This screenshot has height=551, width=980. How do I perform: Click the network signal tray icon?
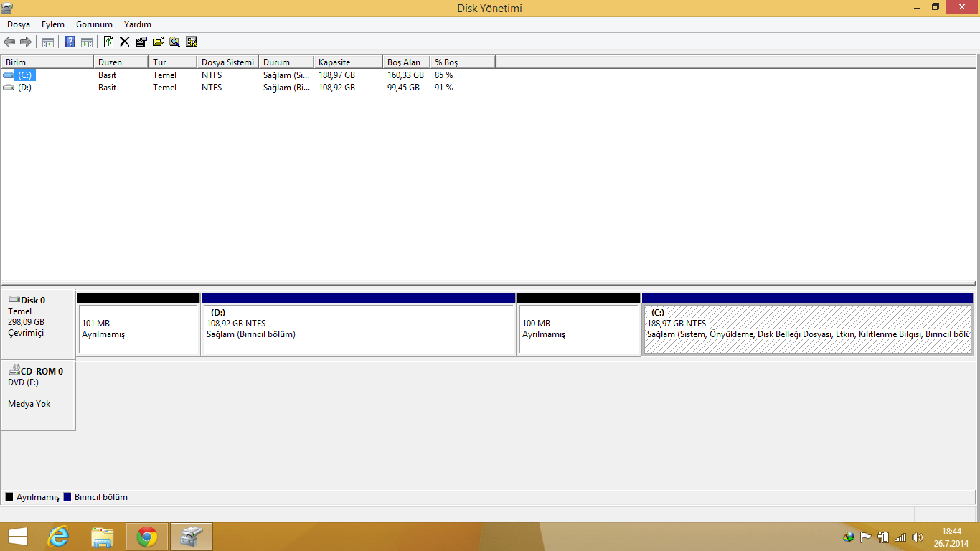[x=900, y=537]
